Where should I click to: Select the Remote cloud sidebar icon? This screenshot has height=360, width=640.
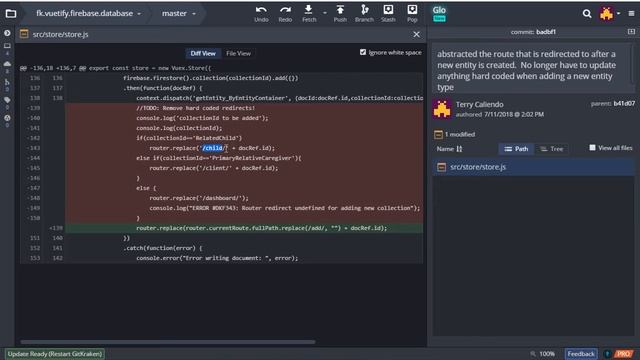[x=7, y=64]
